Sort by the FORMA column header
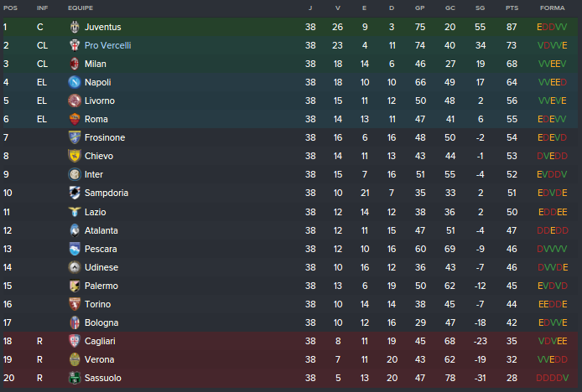The image size is (582, 392). coord(552,8)
